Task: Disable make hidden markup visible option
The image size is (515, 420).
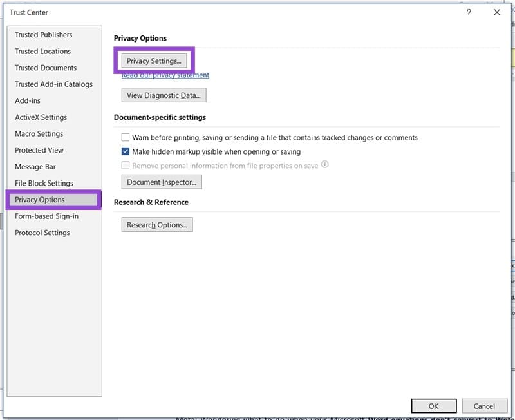Action: tap(126, 151)
